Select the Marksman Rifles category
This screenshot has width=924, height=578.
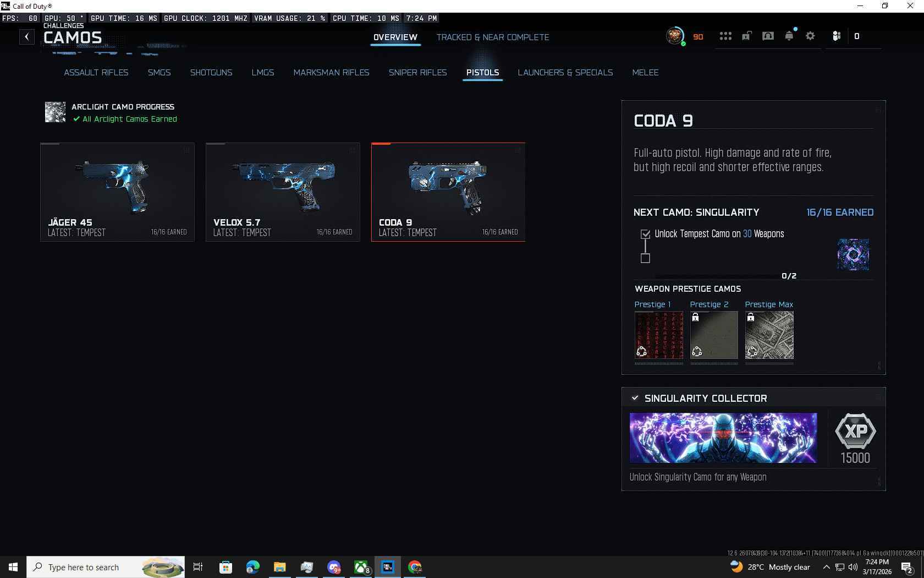coord(332,73)
